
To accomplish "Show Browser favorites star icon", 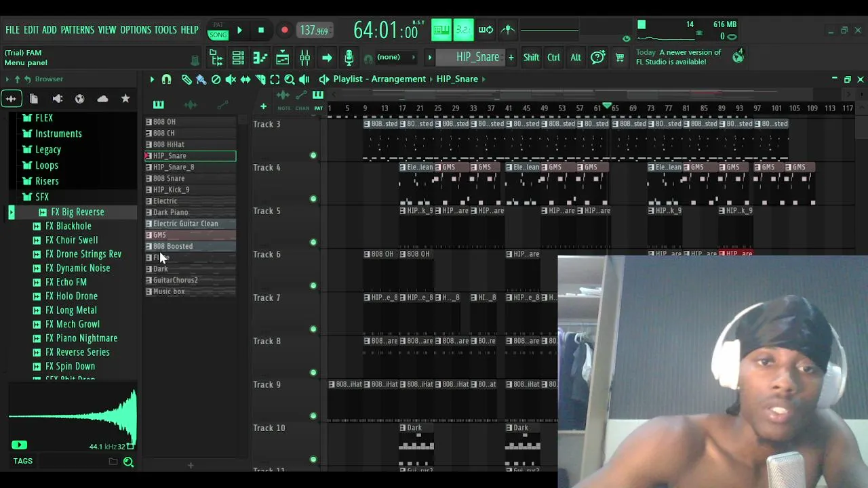I will (125, 99).
